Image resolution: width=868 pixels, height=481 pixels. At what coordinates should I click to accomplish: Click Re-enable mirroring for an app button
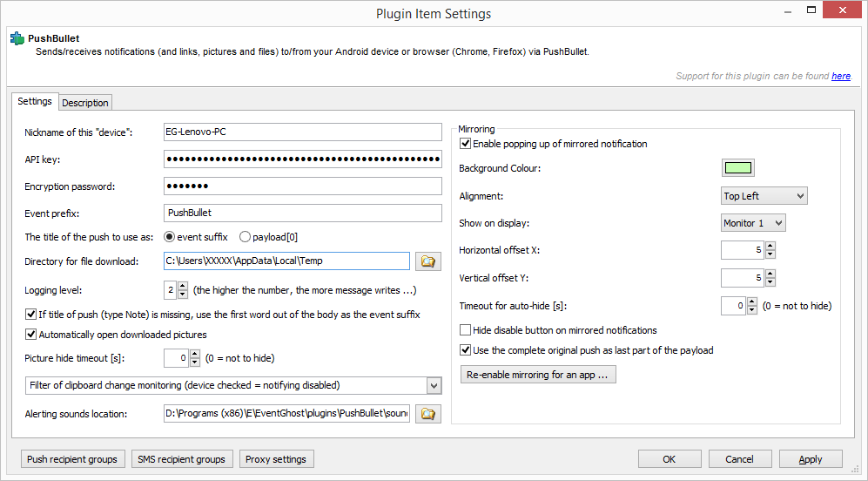pyautogui.click(x=538, y=375)
